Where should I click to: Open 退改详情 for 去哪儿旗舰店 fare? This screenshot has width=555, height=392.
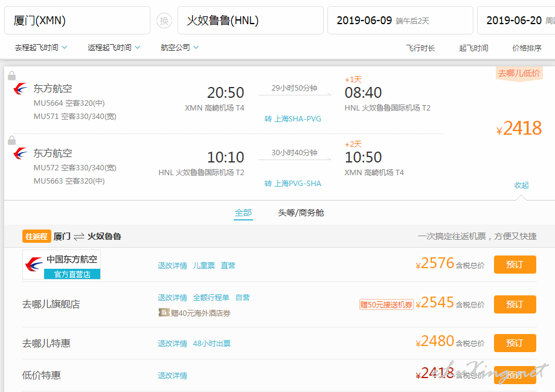click(172, 297)
